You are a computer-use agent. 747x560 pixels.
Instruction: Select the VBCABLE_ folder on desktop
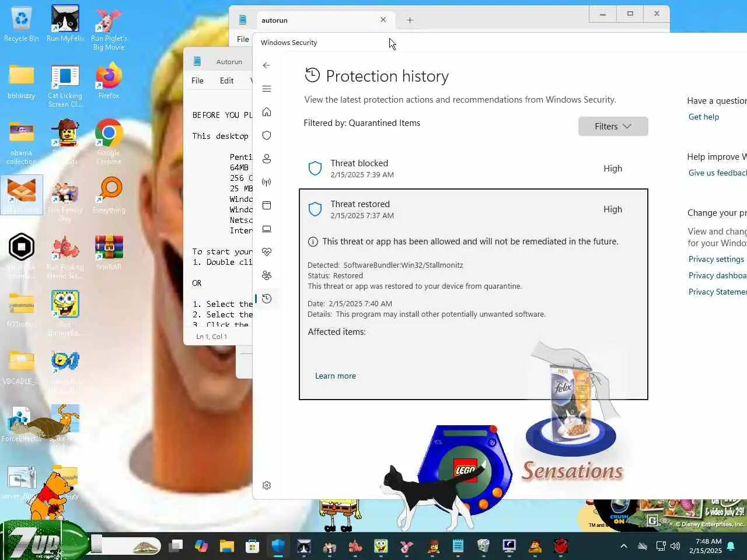click(22, 366)
